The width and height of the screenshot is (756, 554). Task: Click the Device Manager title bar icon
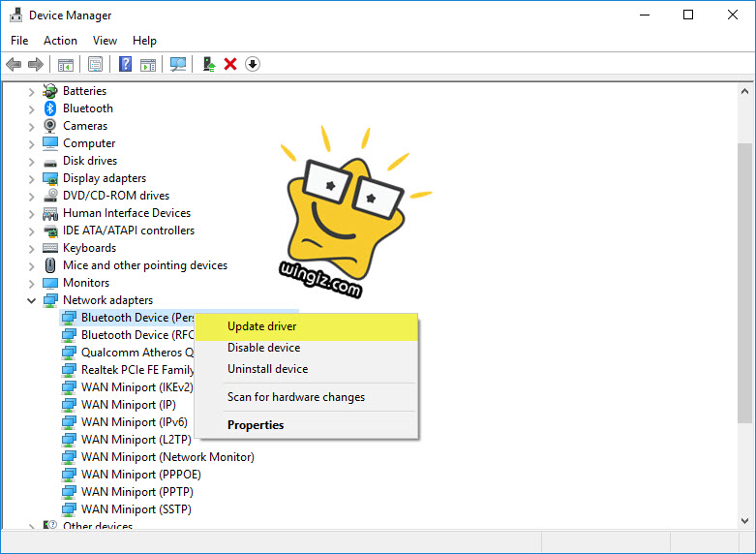(15, 15)
